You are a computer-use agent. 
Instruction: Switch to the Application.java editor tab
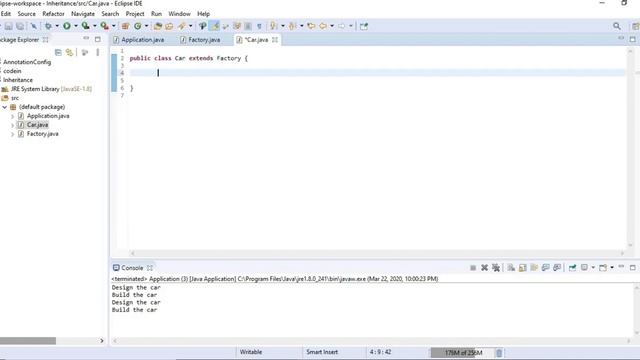(x=139, y=40)
